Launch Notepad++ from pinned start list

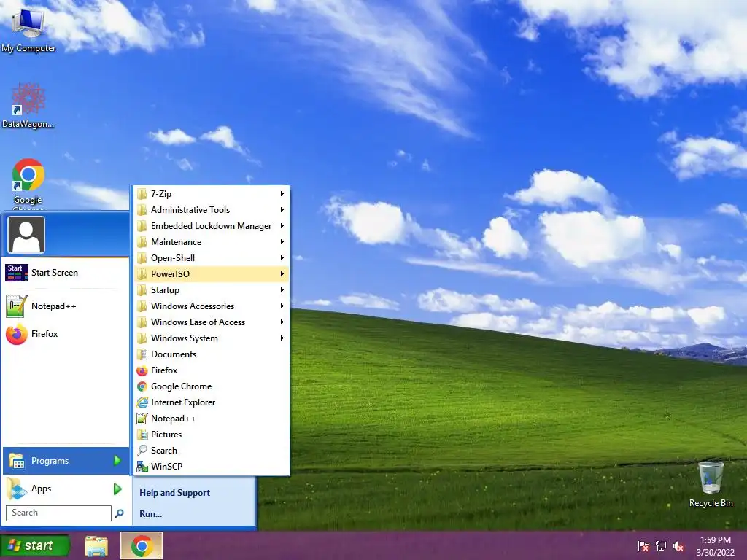click(x=66, y=306)
